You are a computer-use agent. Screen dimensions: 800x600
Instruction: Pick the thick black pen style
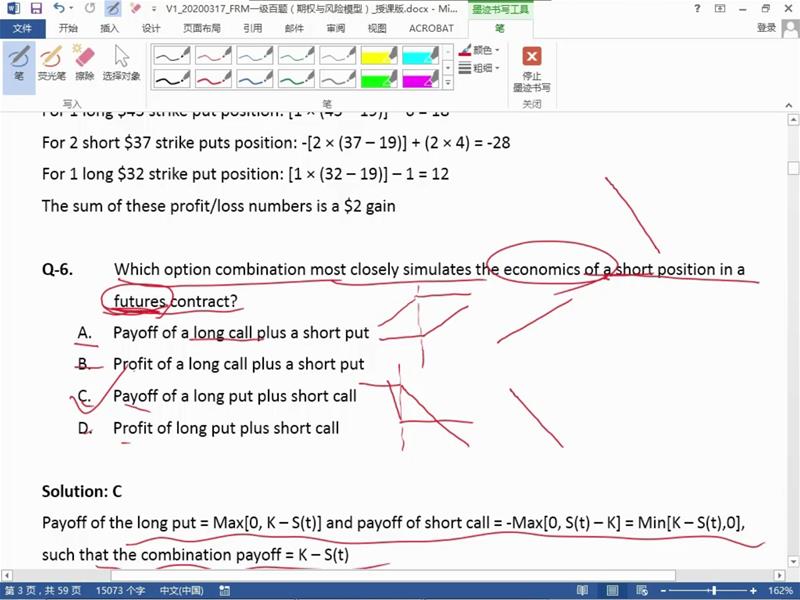[x=172, y=79]
